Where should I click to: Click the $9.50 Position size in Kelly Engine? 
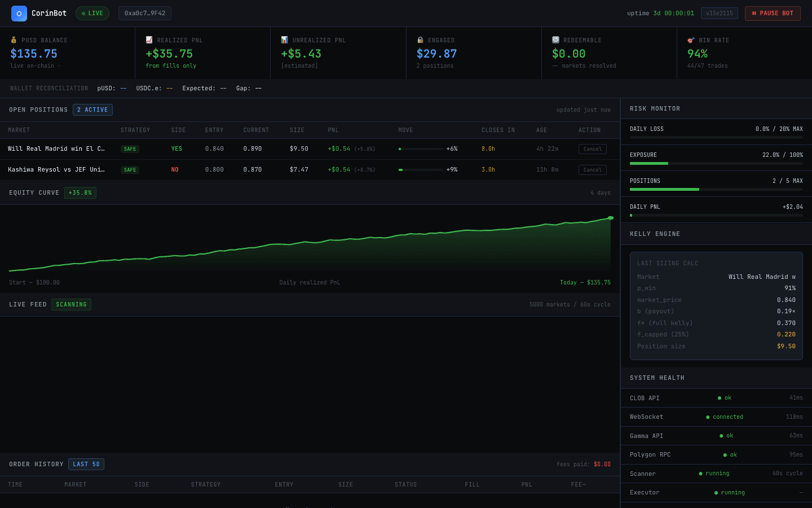pyautogui.click(x=786, y=347)
